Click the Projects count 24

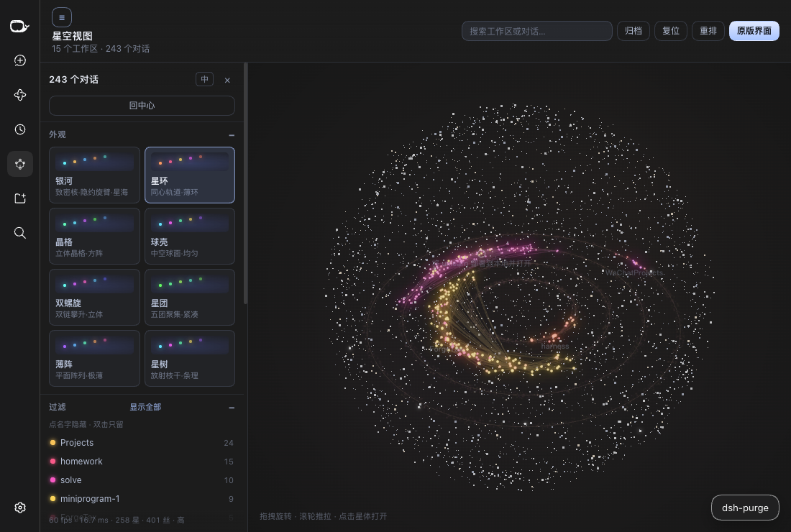(x=229, y=443)
